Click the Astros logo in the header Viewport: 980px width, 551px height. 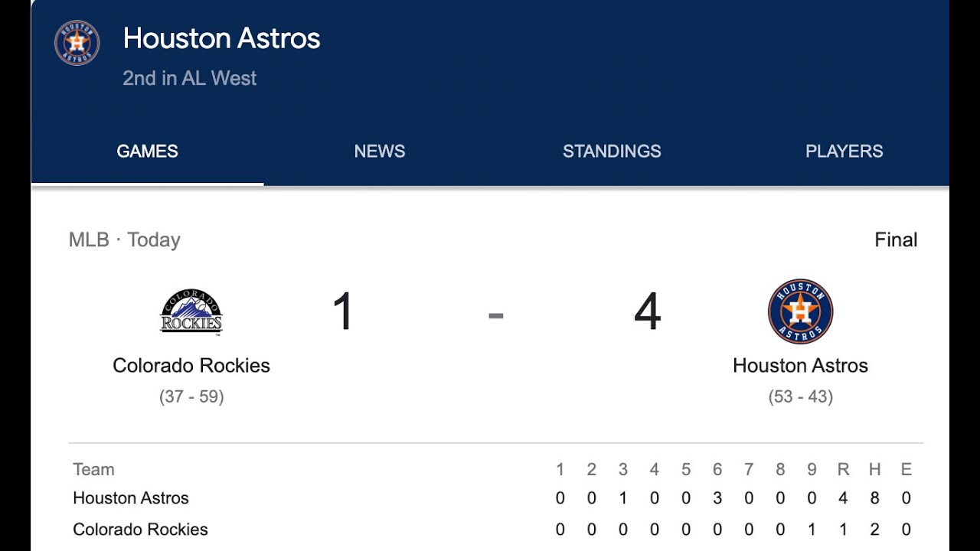pyautogui.click(x=77, y=43)
